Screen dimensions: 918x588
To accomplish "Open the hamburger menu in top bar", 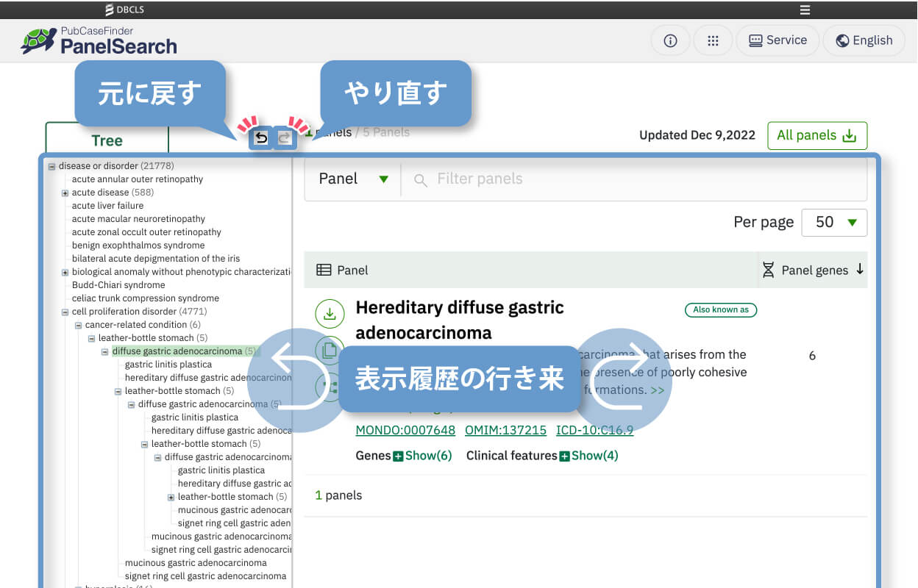I will [805, 10].
